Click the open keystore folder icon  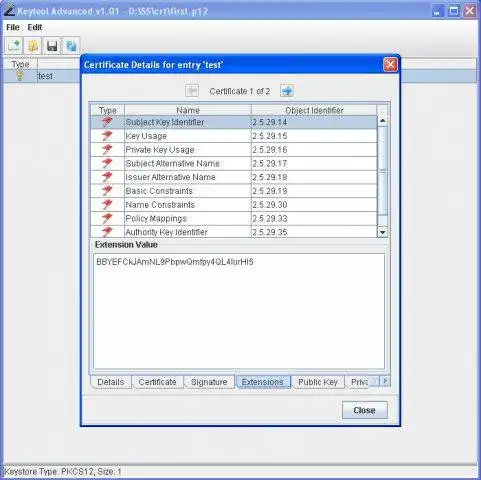33,45
